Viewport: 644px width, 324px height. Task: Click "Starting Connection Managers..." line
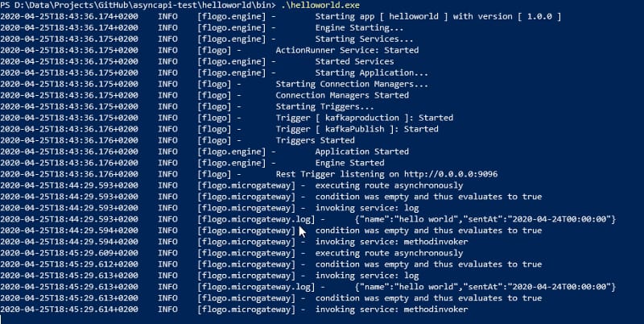[352, 84]
